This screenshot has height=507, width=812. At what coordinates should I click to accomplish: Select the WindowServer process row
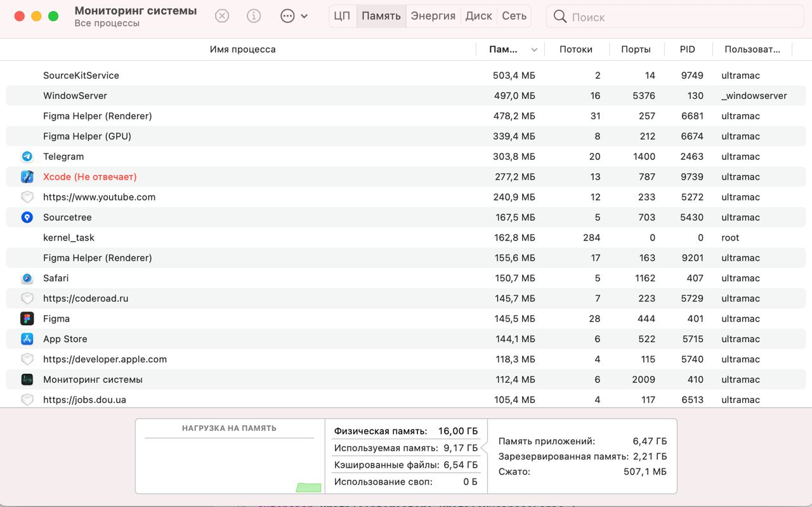pos(406,95)
